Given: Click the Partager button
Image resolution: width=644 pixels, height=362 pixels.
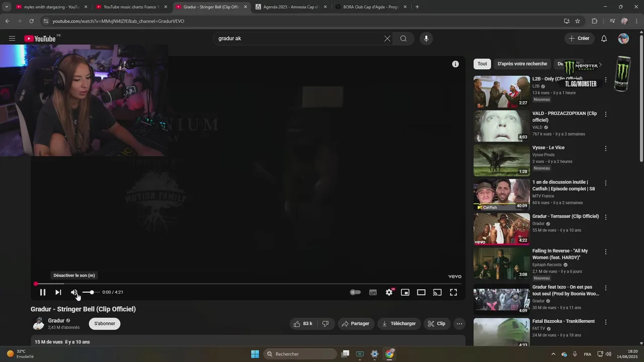Looking at the screenshot, I should coord(356,324).
